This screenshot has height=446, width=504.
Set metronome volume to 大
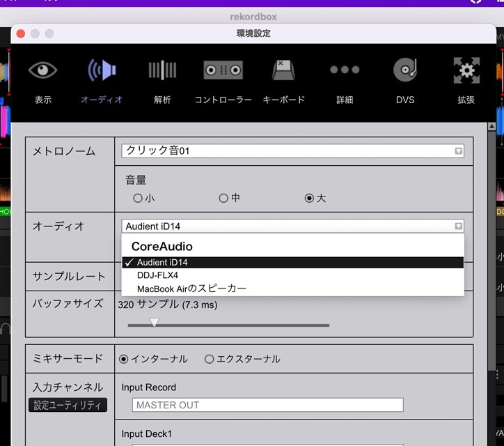tap(309, 198)
